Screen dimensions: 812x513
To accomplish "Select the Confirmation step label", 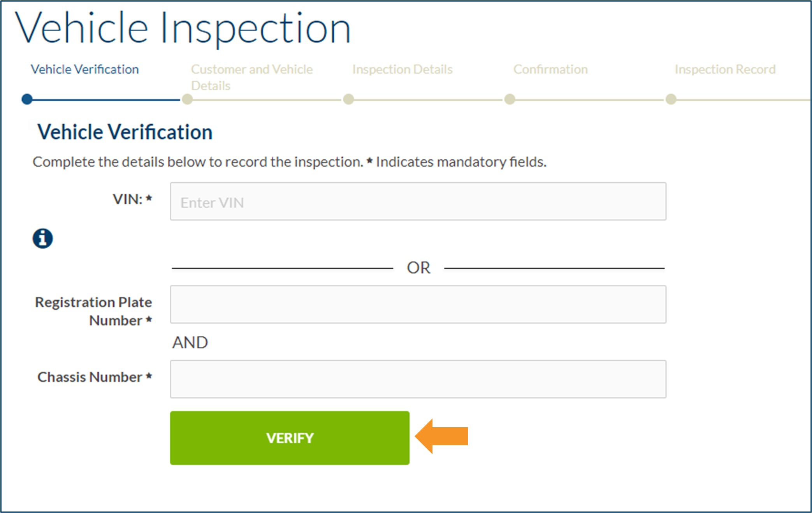I will [550, 69].
